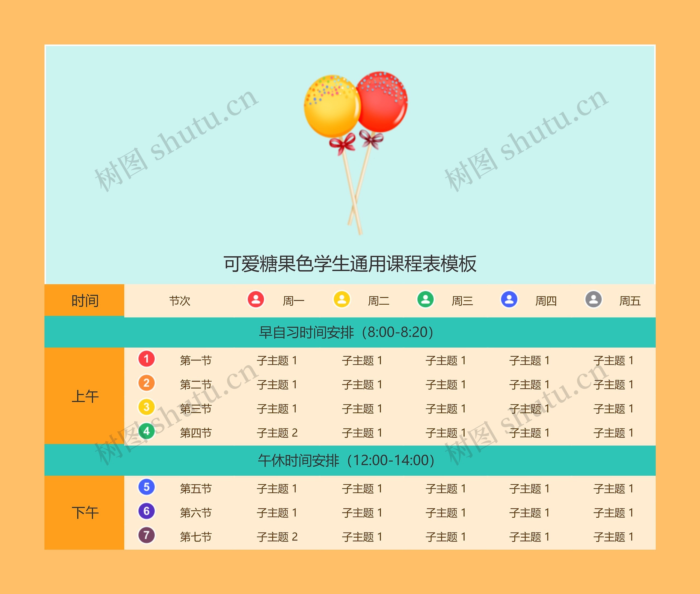Select the 上午 time block cell
Image resolution: width=700 pixels, height=594 pixels.
(x=84, y=396)
